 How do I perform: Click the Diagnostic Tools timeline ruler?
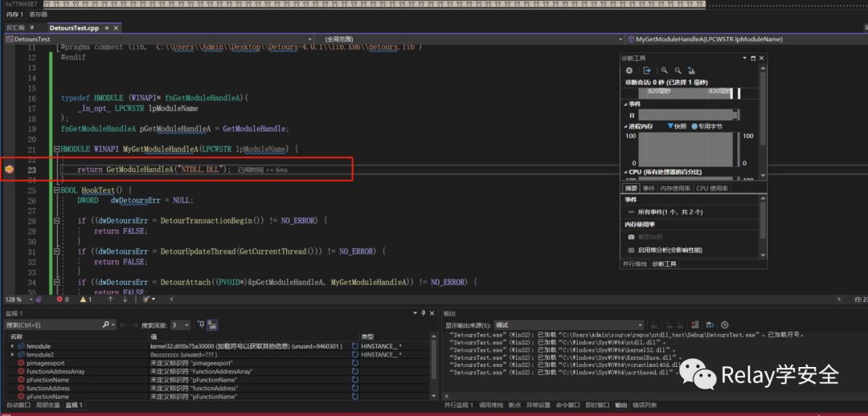[688, 92]
